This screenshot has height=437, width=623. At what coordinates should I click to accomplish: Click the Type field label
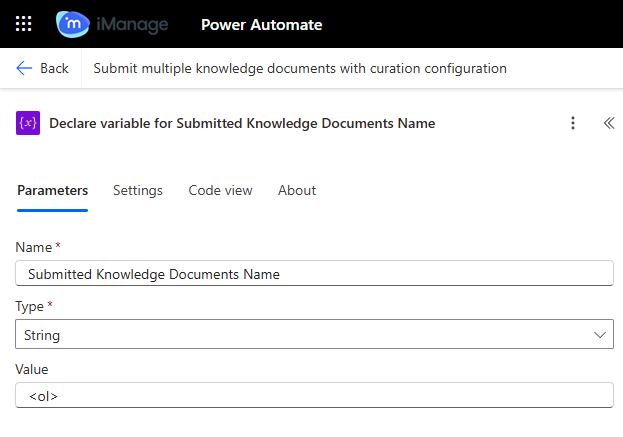coord(29,306)
